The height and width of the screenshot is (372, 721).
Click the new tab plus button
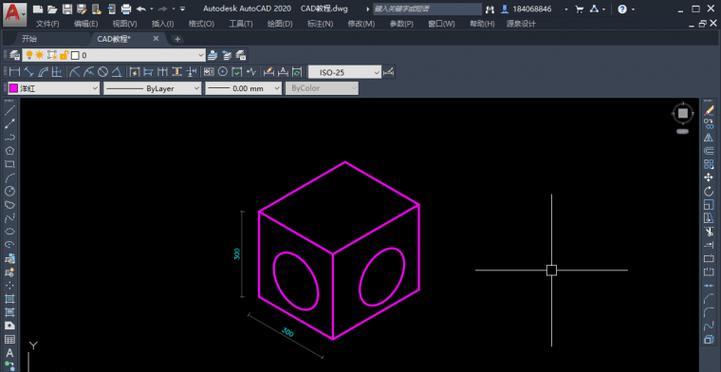click(x=177, y=39)
